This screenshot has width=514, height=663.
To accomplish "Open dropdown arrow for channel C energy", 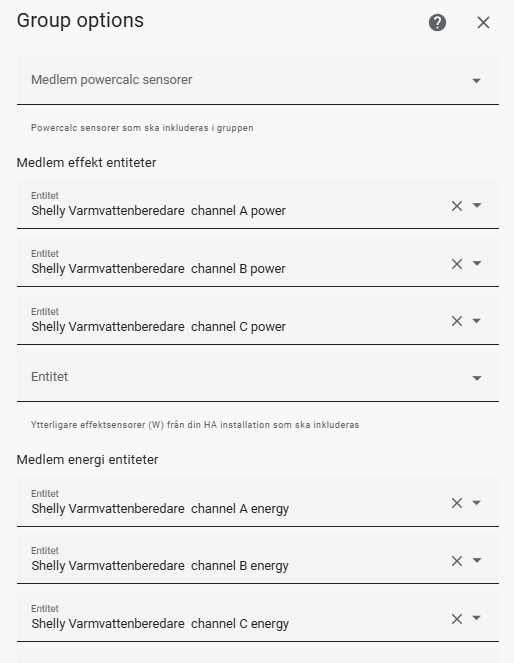I will [x=477, y=618].
